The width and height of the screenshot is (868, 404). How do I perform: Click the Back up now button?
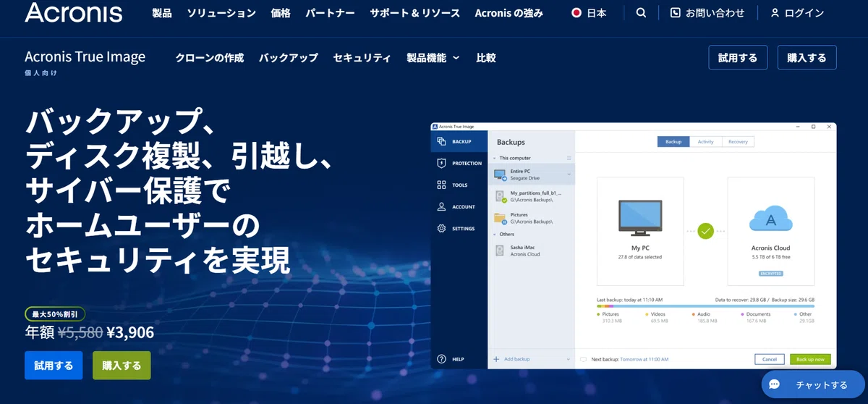[811, 359]
